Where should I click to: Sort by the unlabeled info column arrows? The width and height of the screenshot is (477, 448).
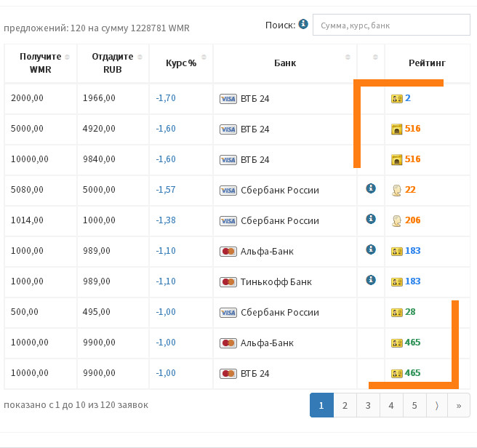pos(375,57)
